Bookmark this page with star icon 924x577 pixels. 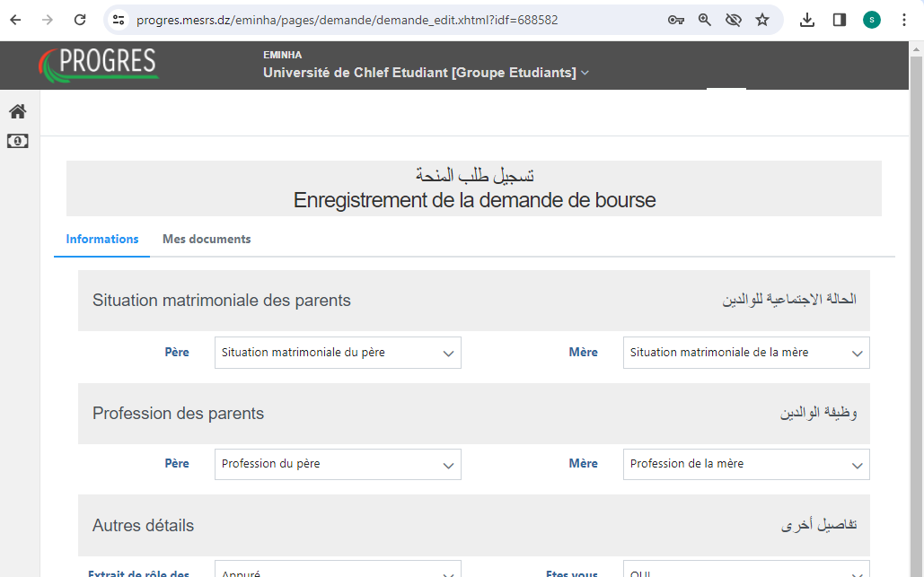coord(762,20)
